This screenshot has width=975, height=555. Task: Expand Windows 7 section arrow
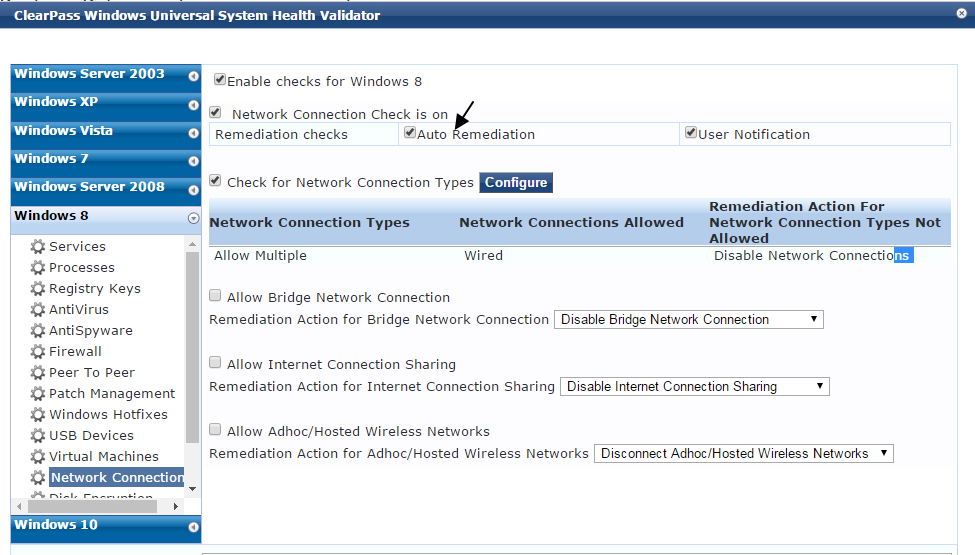(x=193, y=161)
